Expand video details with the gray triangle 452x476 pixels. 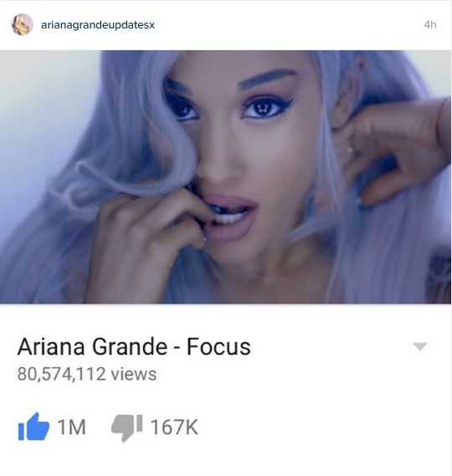(420, 346)
